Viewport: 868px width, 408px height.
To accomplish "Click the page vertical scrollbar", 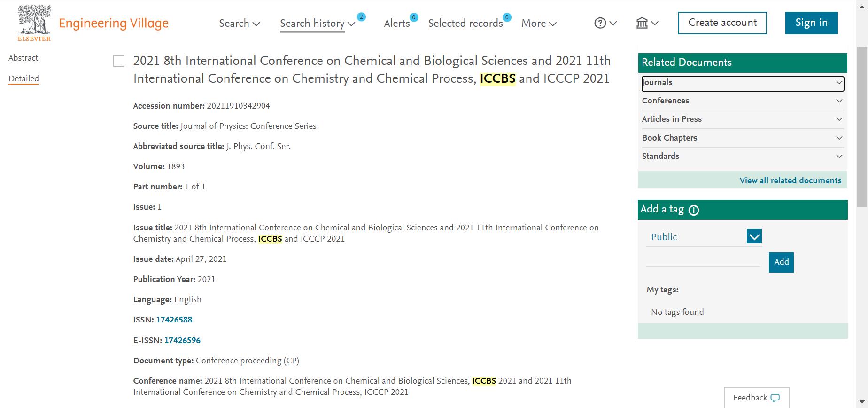I will click(862, 127).
